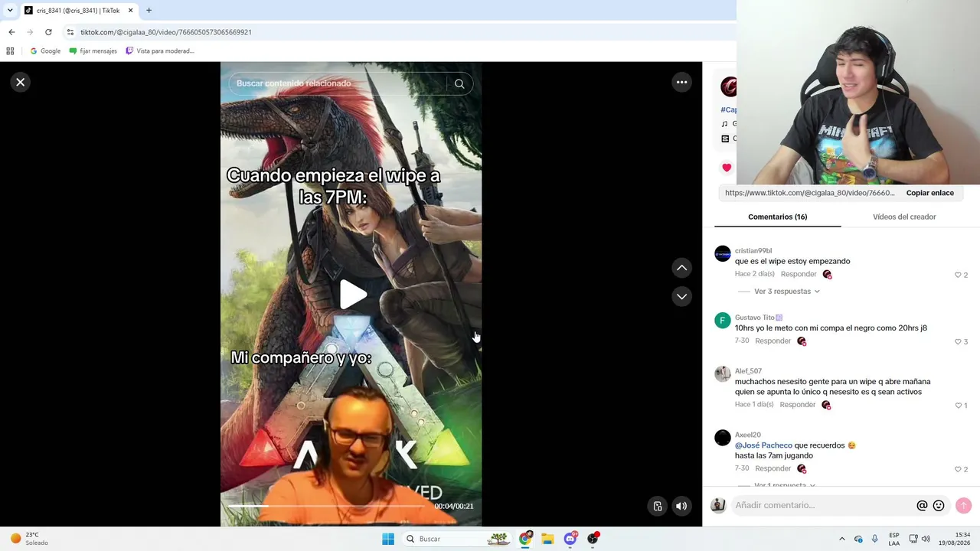
Task: Play the paused video
Action: (352, 295)
